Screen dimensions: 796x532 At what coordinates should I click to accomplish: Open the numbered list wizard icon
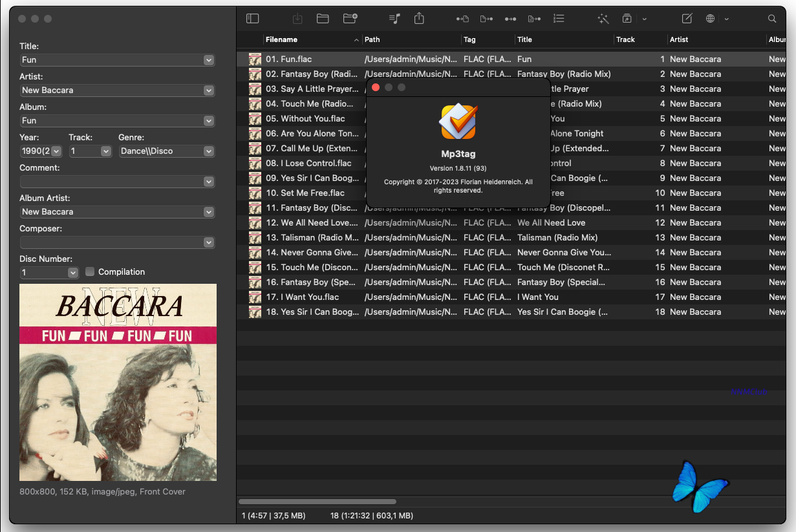click(x=559, y=19)
